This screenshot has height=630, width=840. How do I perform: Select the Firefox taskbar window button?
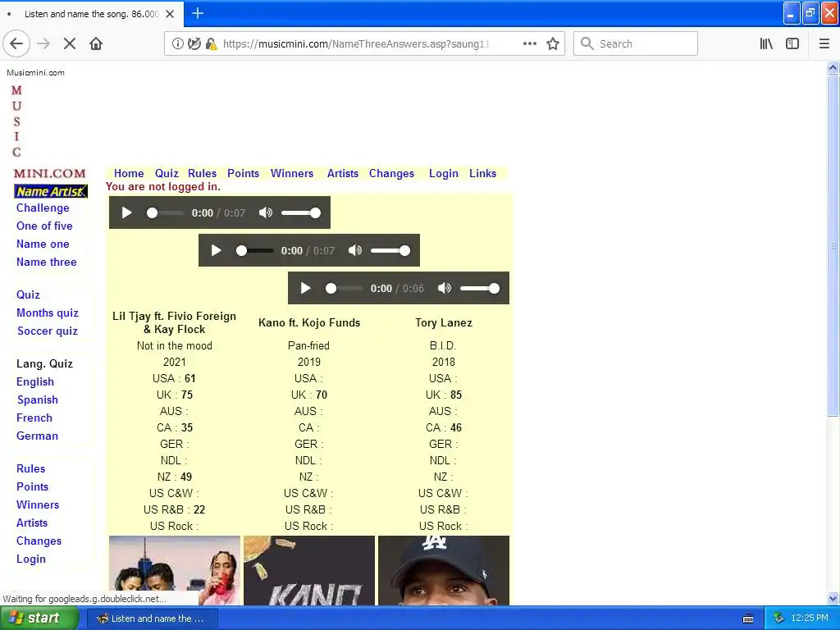pos(152,619)
